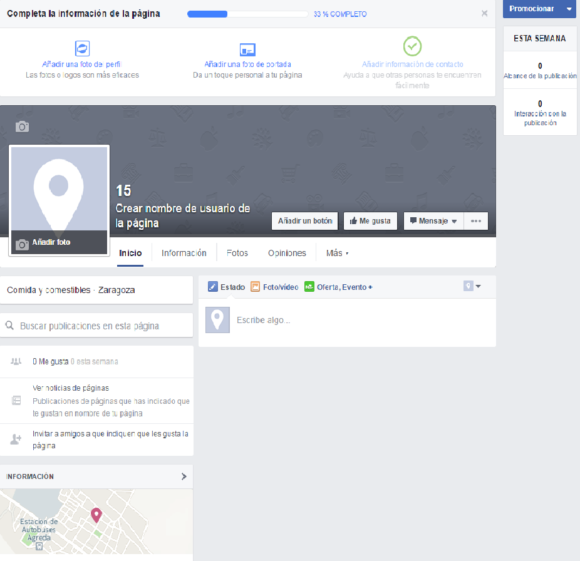Click the Añadir una foto de perfil link

pyautogui.click(x=81, y=64)
